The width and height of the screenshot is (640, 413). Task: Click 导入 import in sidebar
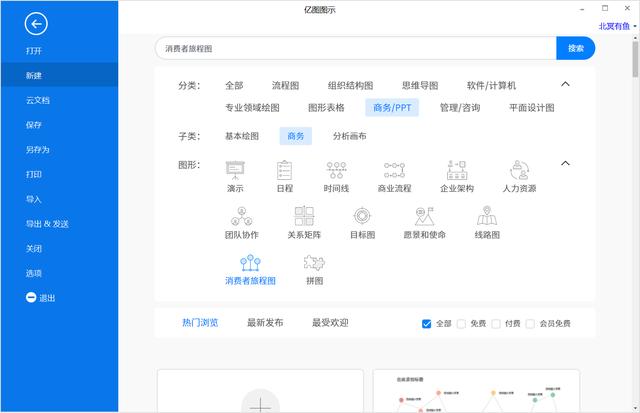point(60,199)
